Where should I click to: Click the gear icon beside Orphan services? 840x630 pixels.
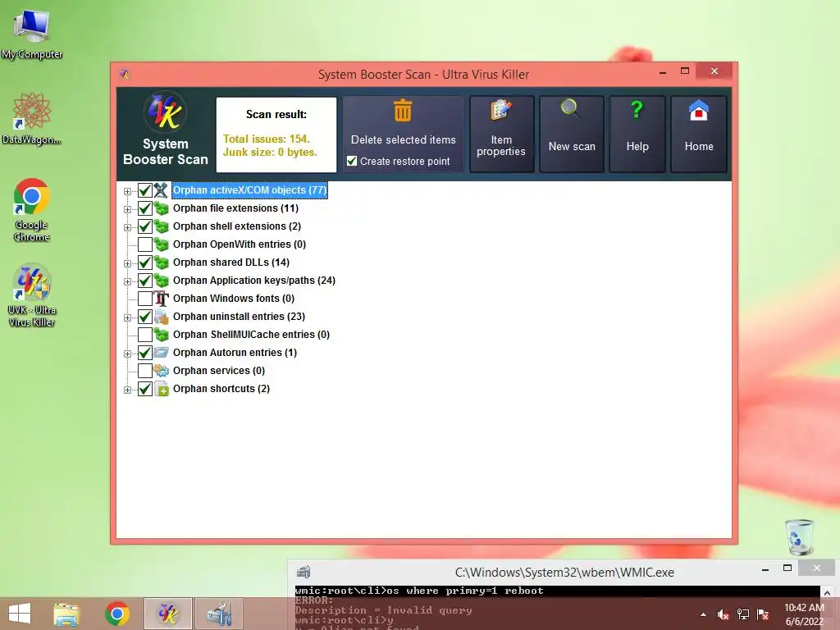coord(161,371)
